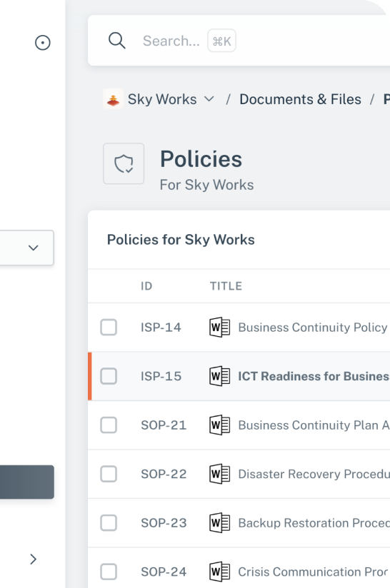The image size is (390, 588).
Task: Click Word document icon in SOP-22 row
Action: (x=219, y=474)
